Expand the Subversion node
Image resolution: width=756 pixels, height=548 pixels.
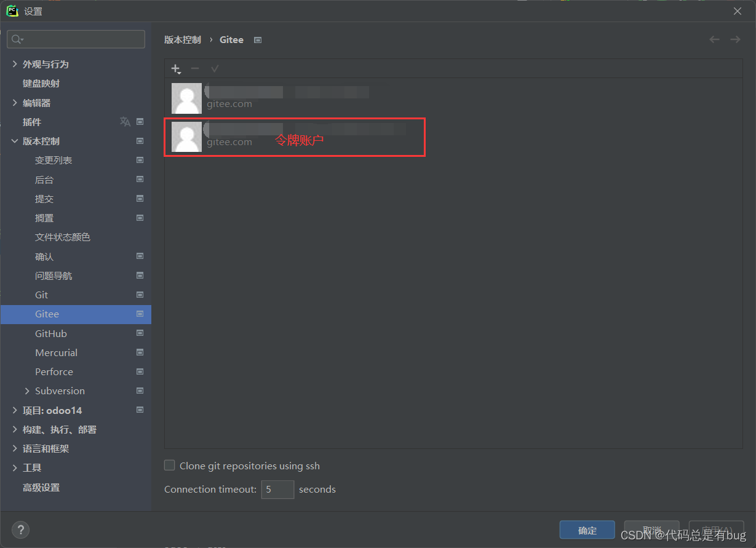click(x=27, y=391)
